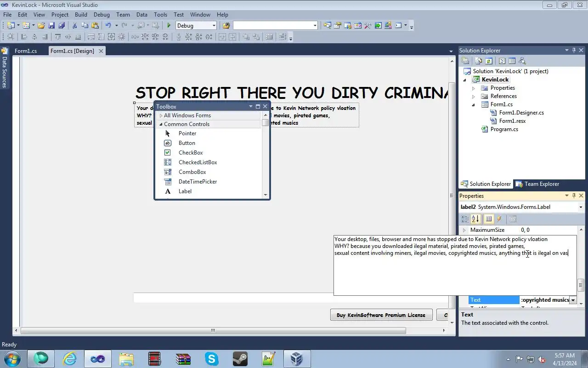The image size is (588, 368).
Task: Click Text property dropdown arrow
Action: (573, 300)
